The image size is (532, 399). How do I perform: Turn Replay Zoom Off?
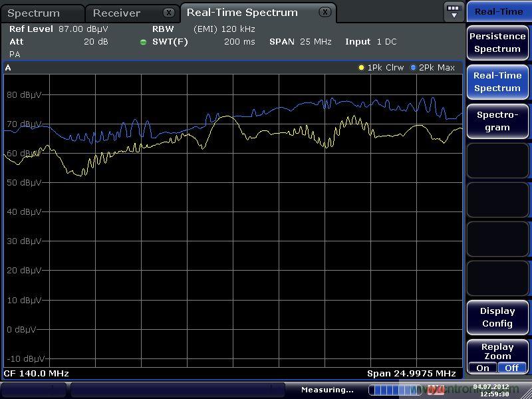(511, 368)
